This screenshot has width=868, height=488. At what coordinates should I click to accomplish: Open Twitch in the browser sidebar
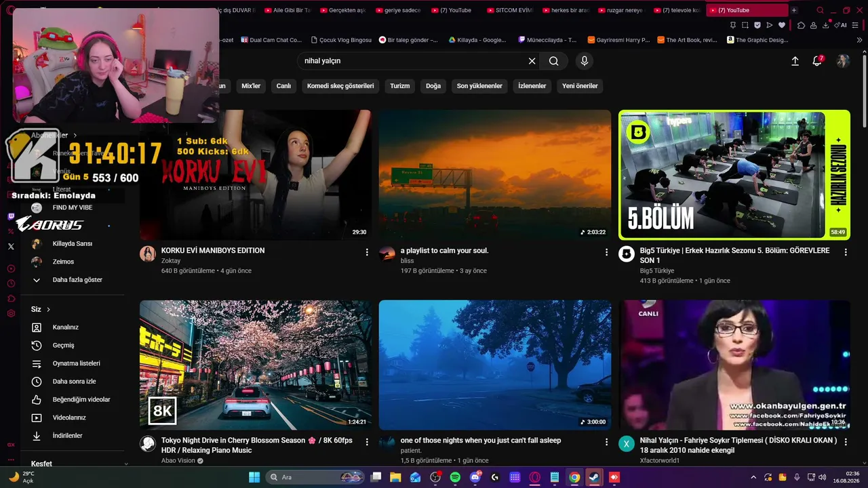click(11, 217)
